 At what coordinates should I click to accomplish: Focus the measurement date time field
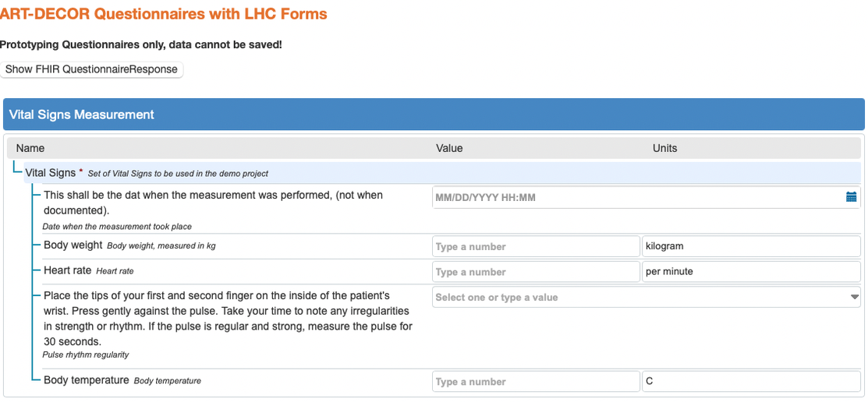636,197
